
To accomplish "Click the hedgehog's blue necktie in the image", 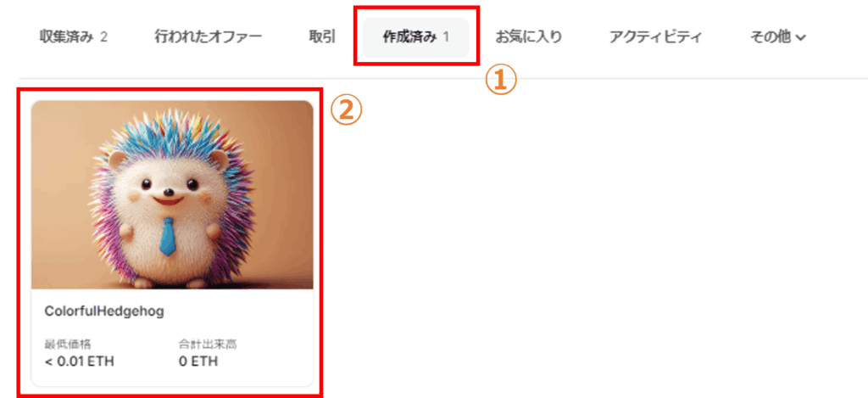I will pos(168,237).
